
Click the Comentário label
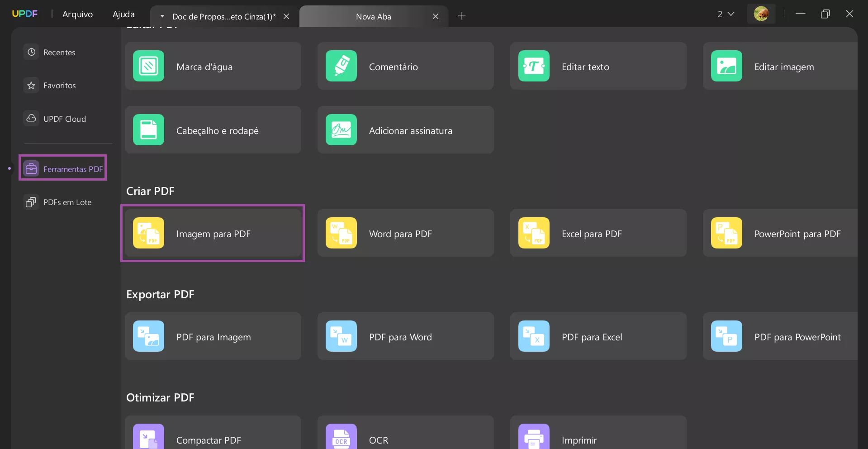tap(394, 67)
